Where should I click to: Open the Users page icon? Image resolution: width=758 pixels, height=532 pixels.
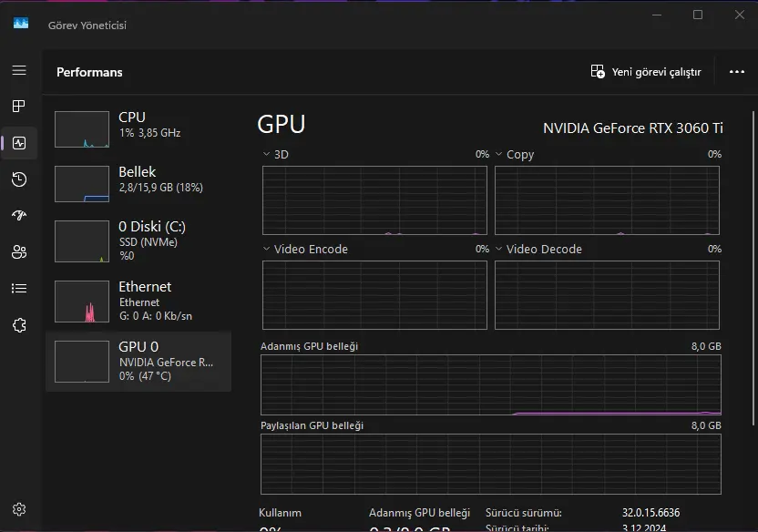click(19, 251)
